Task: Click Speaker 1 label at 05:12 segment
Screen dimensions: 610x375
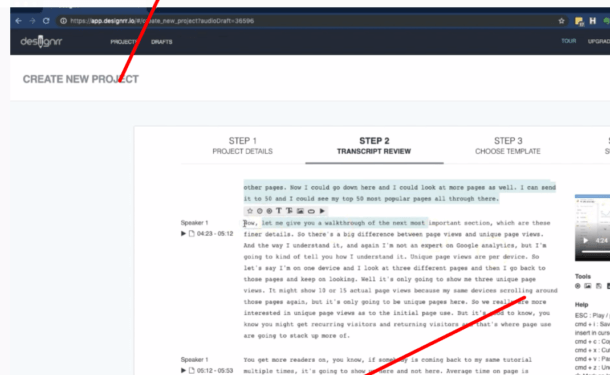Action: pos(195,359)
